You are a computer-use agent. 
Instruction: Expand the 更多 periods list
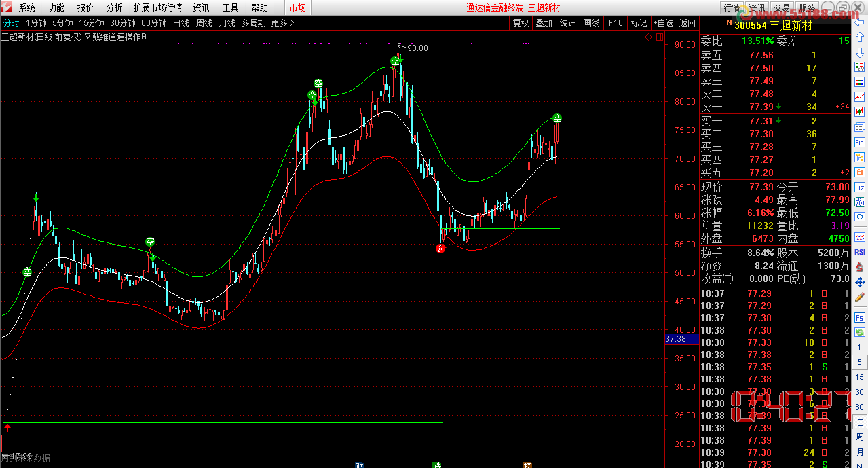[x=282, y=23]
